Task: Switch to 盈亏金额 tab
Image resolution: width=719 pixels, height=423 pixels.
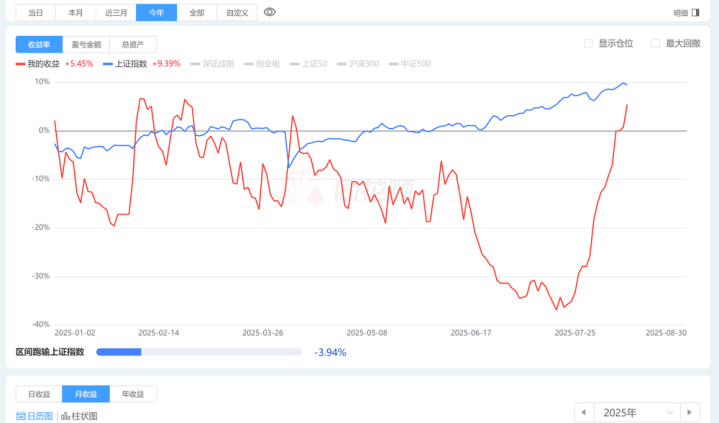Action: [84, 45]
